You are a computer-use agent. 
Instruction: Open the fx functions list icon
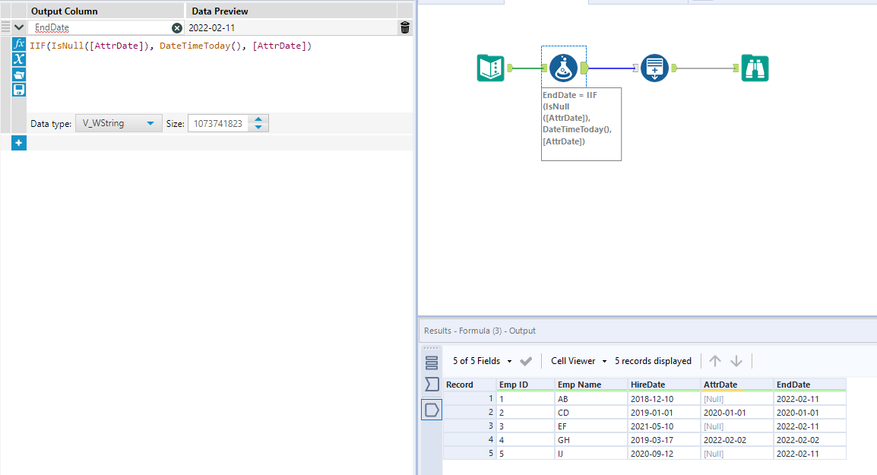(x=19, y=44)
